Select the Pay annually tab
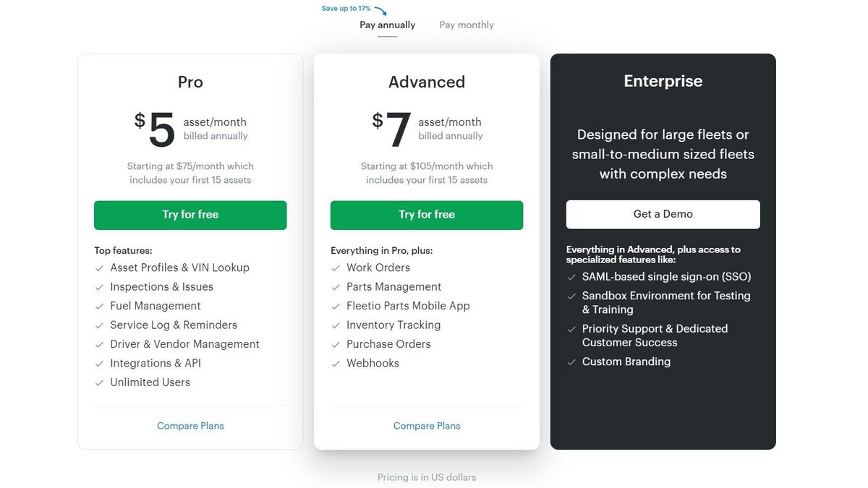The height and width of the screenshot is (488, 868). coord(387,25)
